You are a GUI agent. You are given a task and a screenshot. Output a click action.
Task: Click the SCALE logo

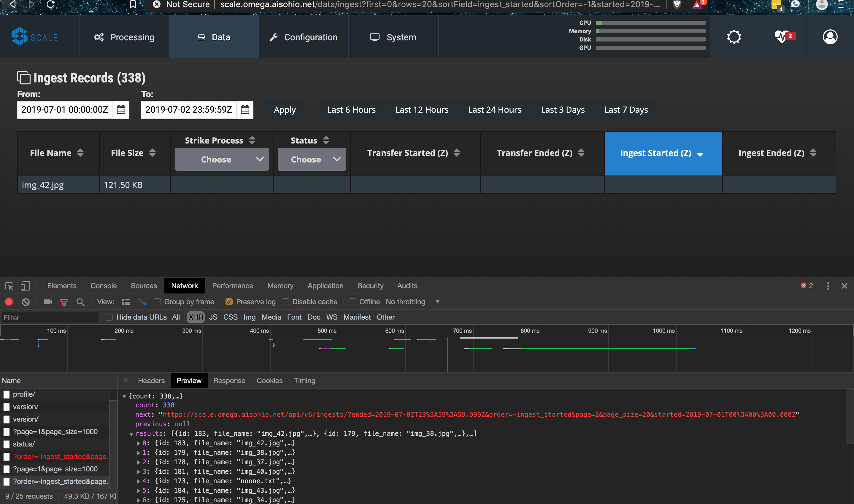(34, 37)
